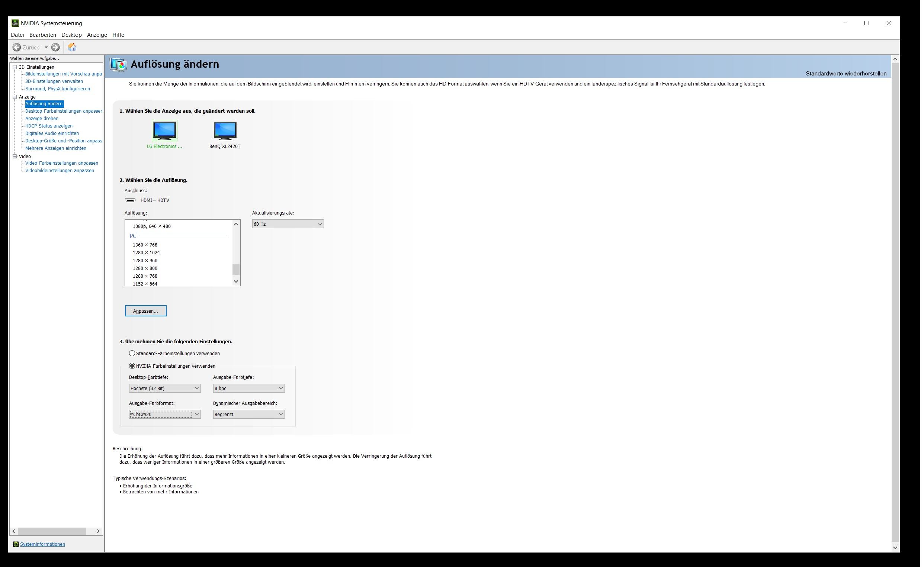Viewport: 924px width, 567px height.
Task: Open Desktop-Größe und -Position anpassen
Action: (63, 141)
